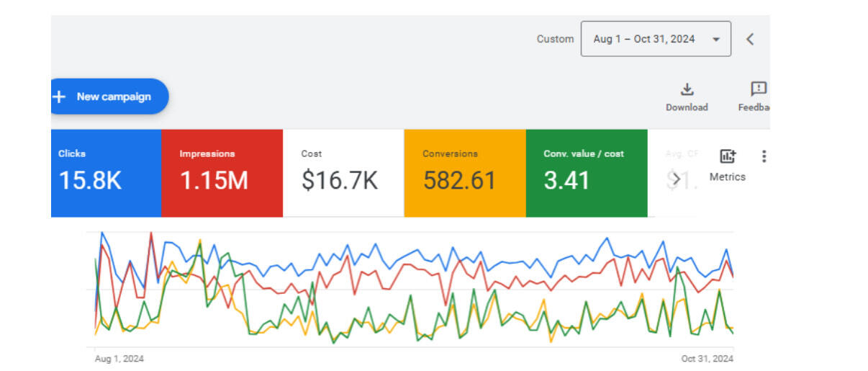Open the three-dot more options menu

764,156
